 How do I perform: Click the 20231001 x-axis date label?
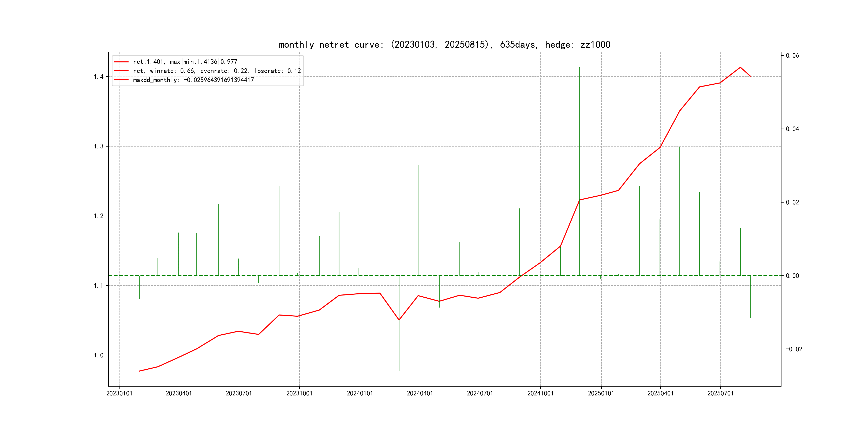pos(299,393)
